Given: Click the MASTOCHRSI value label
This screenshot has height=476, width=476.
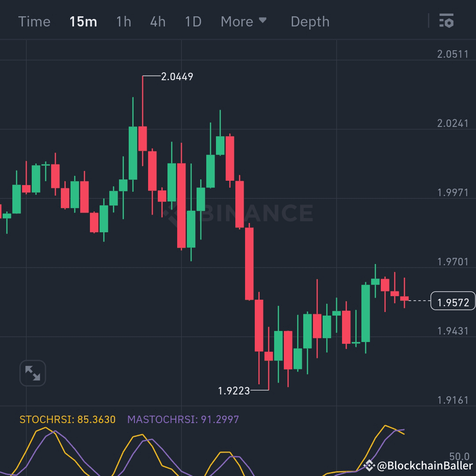Looking at the screenshot, I should pyautogui.click(x=183, y=420).
